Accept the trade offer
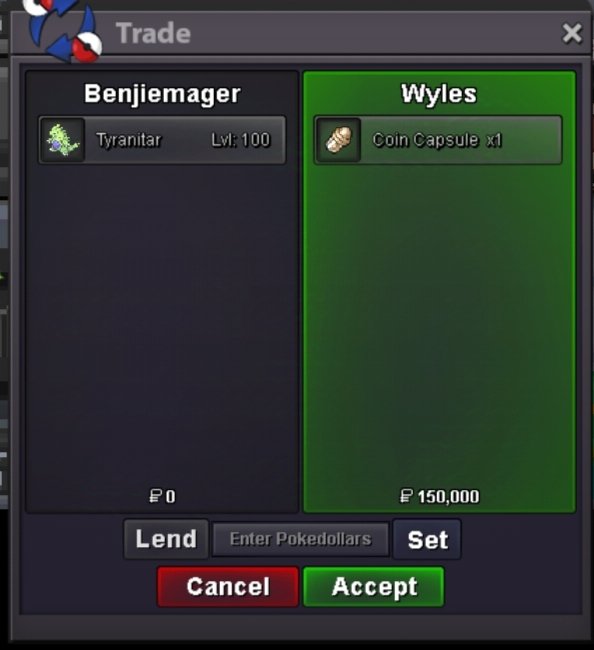594x650 pixels. point(374,587)
